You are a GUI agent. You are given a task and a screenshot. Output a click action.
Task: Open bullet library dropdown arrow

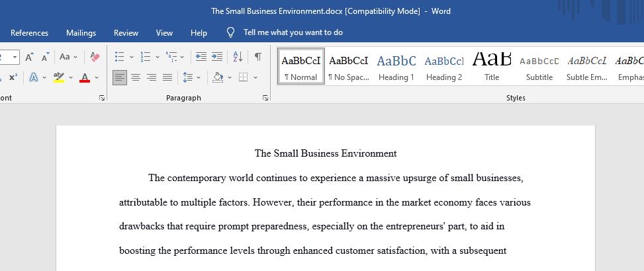pos(132,57)
